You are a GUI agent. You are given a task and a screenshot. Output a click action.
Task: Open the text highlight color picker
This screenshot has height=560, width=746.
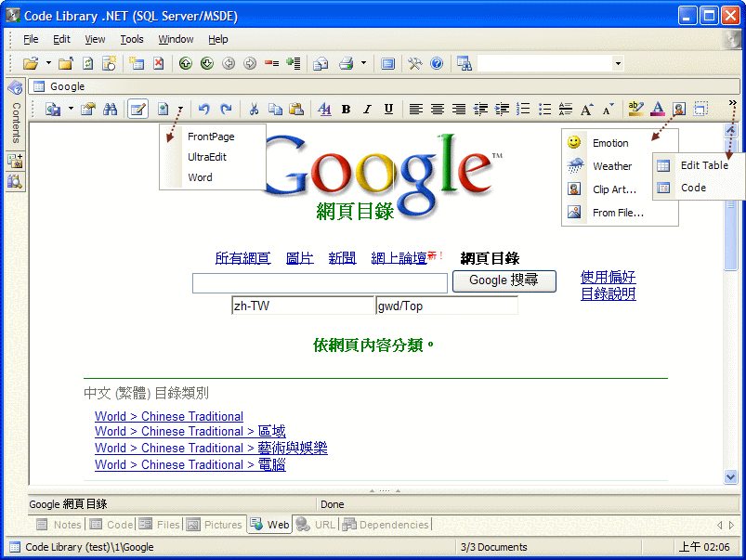636,110
